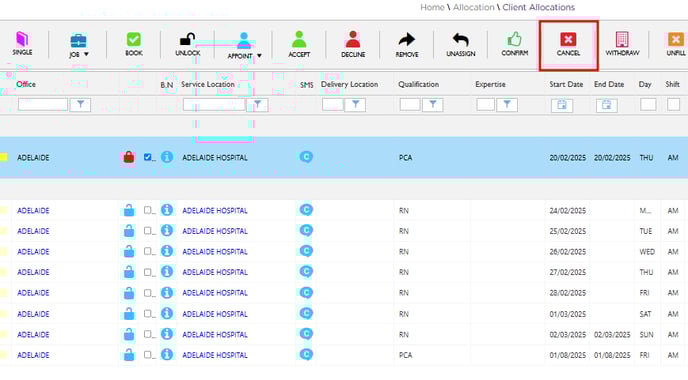Tick the checkbox for the 25/02/2025 row
The width and height of the screenshot is (688, 380).
tap(147, 230)
